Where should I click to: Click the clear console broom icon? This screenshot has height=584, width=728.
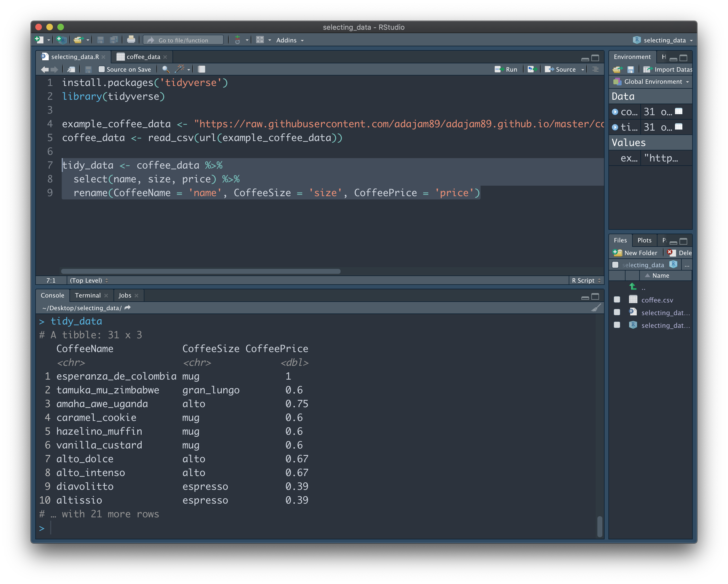(x=596, y=307)
